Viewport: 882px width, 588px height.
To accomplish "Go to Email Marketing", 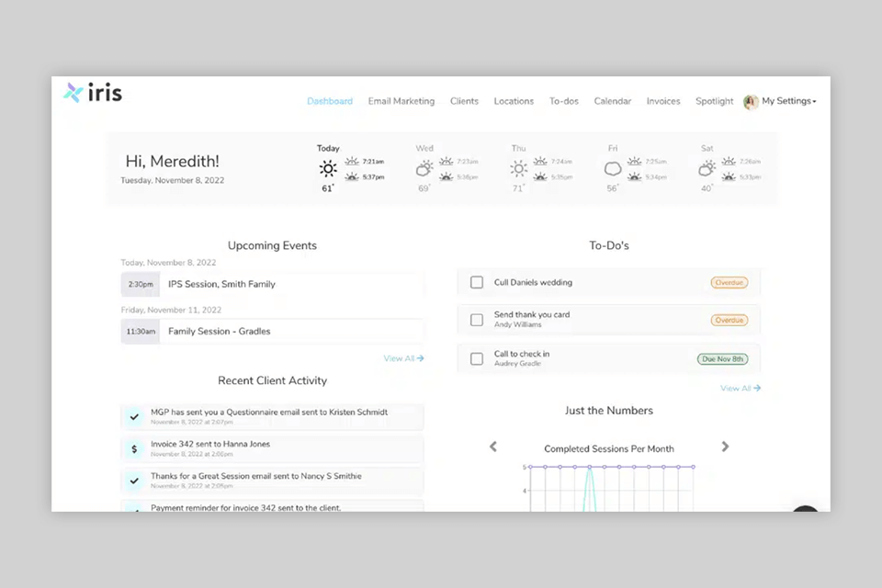I will 401,101.
